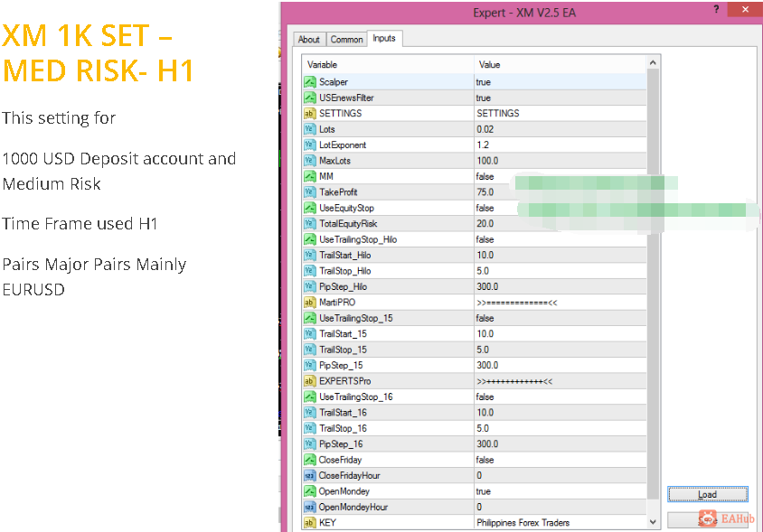Click the help question mark button

(x=716, y=9)
